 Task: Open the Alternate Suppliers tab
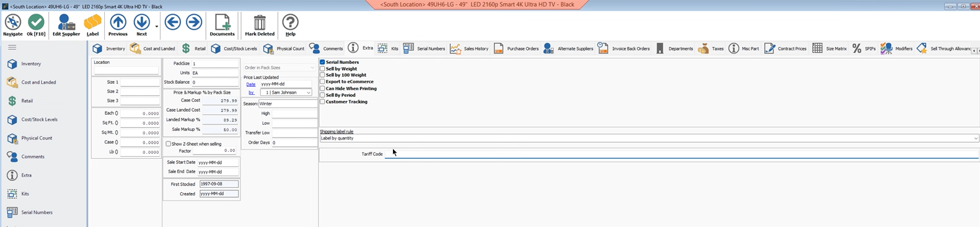pos(568,48)
